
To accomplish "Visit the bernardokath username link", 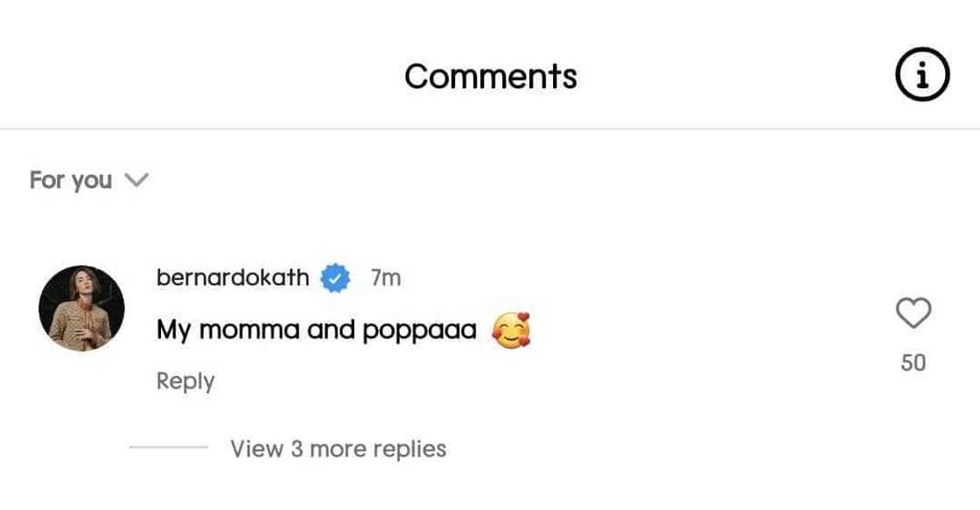I will click(233, 278).
